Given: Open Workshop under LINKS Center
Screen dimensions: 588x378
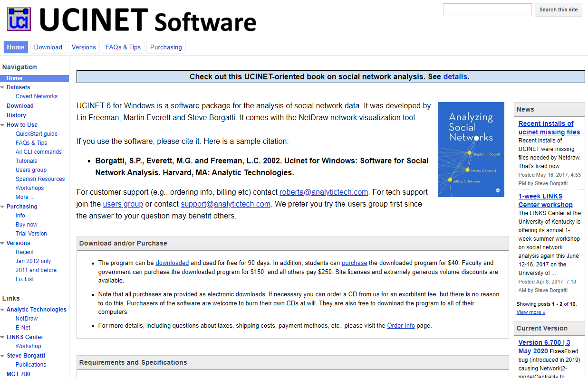Looking at the screenshot, I should click(x=28, y=346).
